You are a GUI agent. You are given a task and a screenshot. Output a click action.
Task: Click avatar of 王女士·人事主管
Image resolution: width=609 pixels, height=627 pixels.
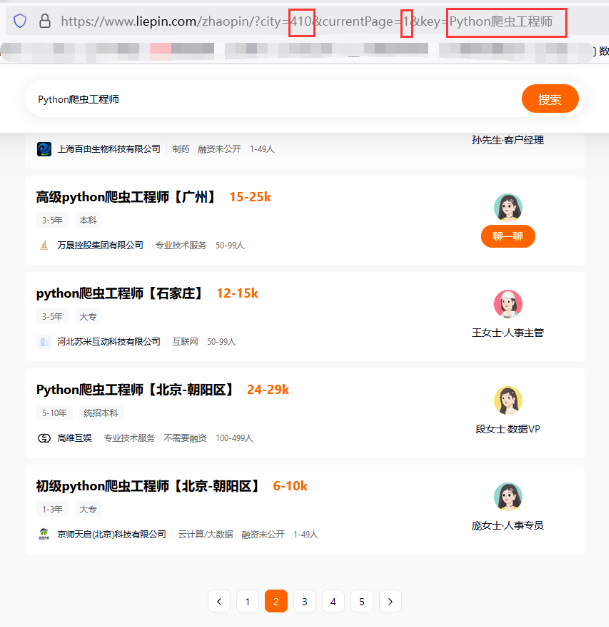click(x=508, y=304)
